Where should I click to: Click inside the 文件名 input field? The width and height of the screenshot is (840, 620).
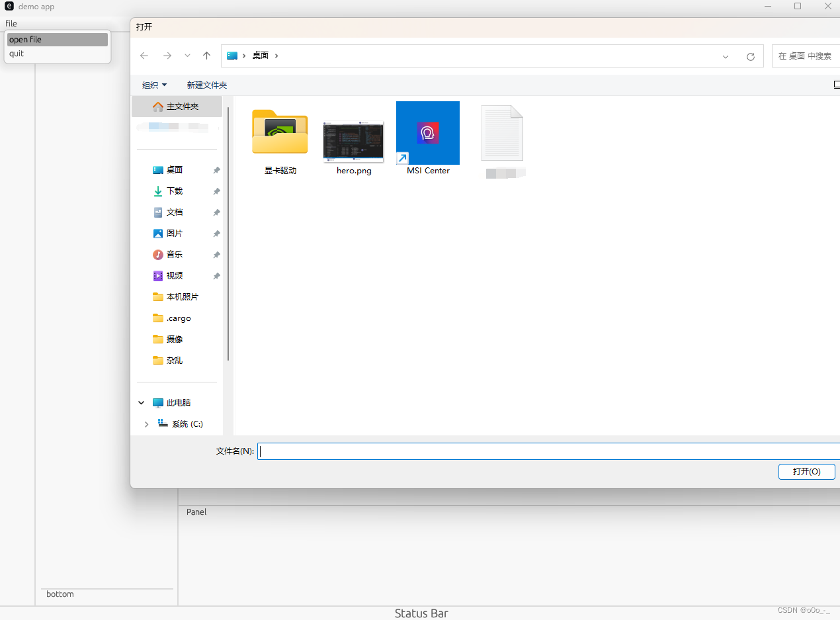463,451
